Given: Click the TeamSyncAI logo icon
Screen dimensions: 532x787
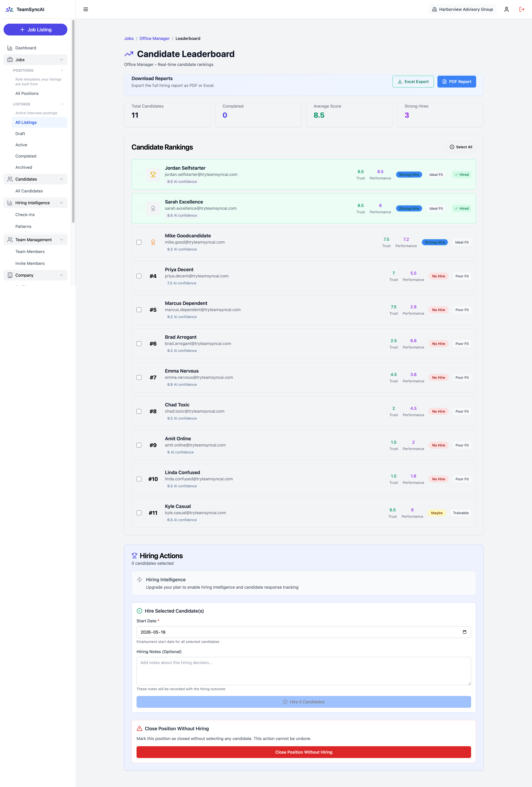Looking at the screenshot, I should pos(9,9).
